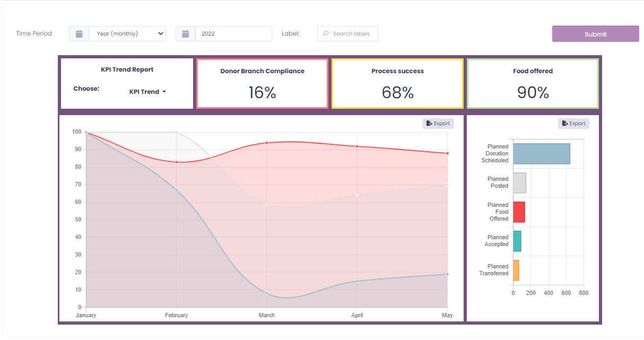Image resolution: width=644 pixels, height=340 pixels.
Task: Select the Food offered 90% card
Action: click(x=533, y=84)
